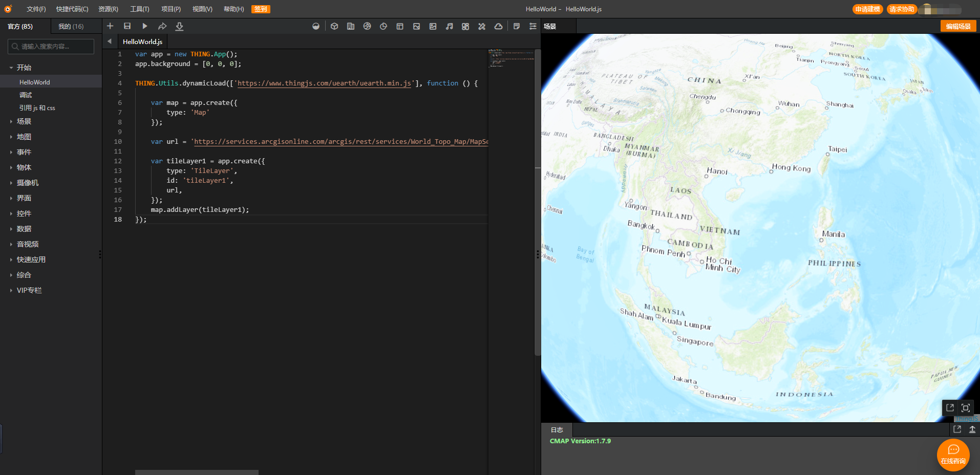
Task: Click the orange 签到 check-in button
Action: 261,9
